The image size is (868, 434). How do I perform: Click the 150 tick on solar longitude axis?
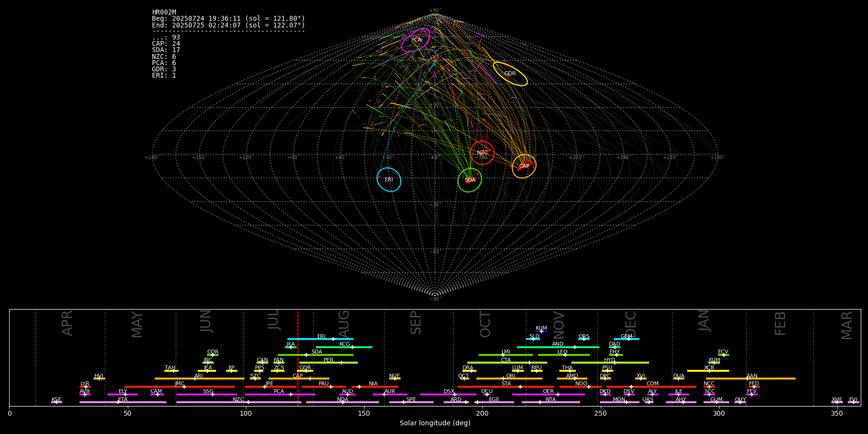(364, 413)
